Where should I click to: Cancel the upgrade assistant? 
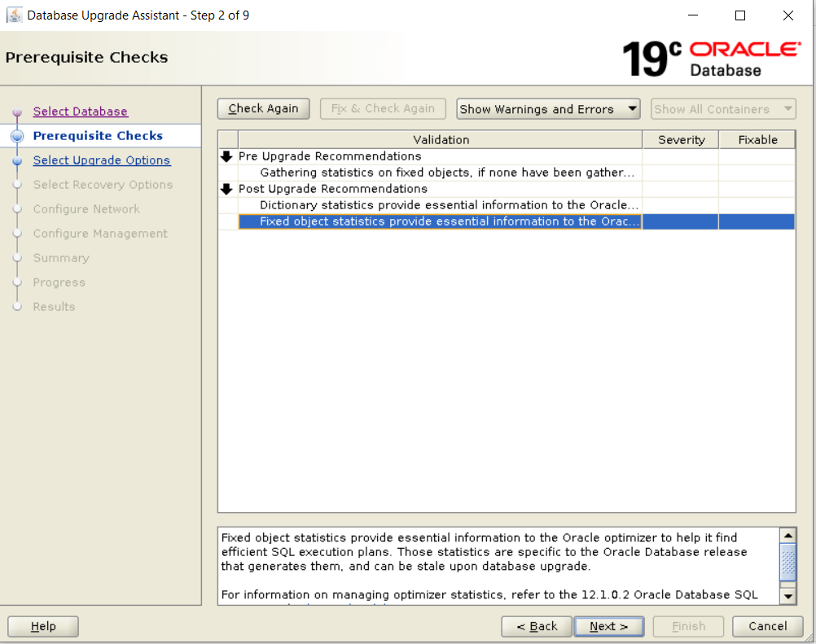pyautogui.click(x=767, y=626)
